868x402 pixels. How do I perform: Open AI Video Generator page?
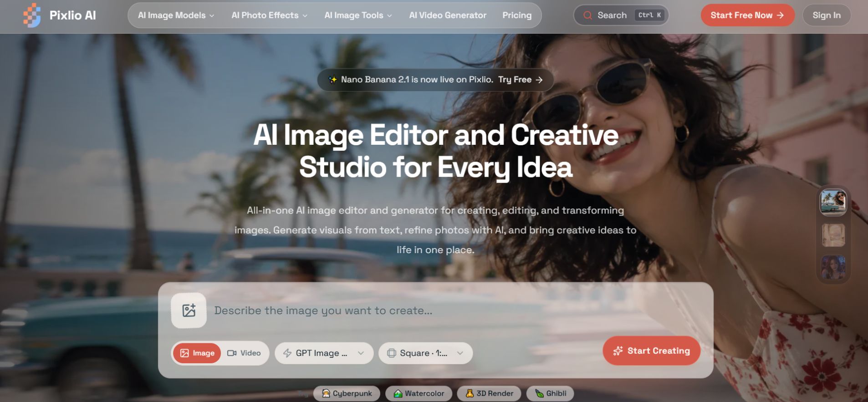448,15
